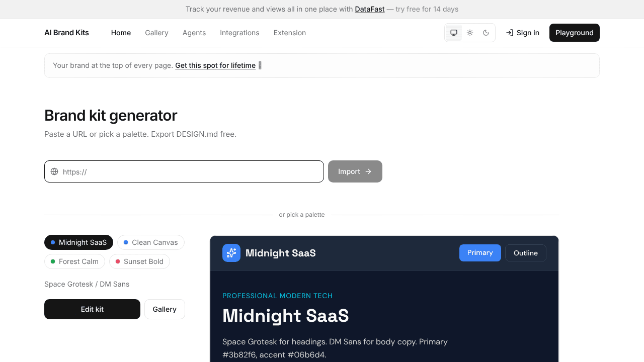644x362 pixels.
Task: Click Get this spot for lifetime link
Action: tap(215, 65)
